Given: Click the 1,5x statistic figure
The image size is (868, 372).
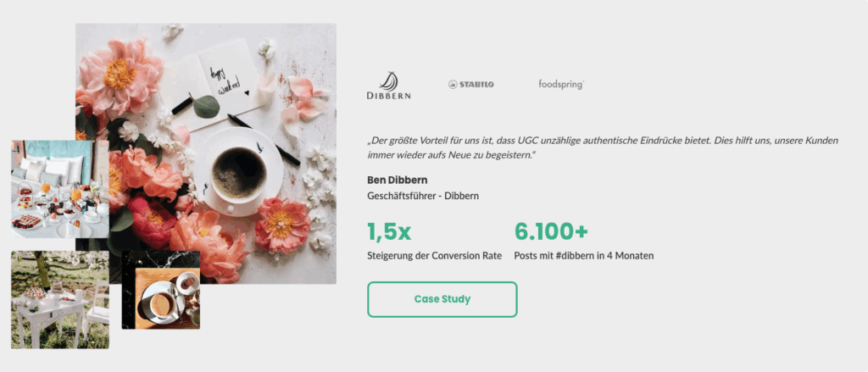Looking at the screenshot, I should (388, 231).
